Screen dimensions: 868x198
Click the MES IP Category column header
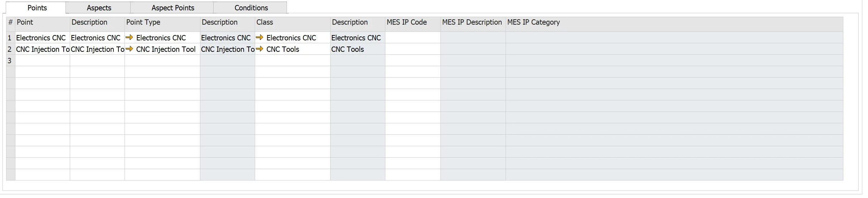[x=674, y=23]
